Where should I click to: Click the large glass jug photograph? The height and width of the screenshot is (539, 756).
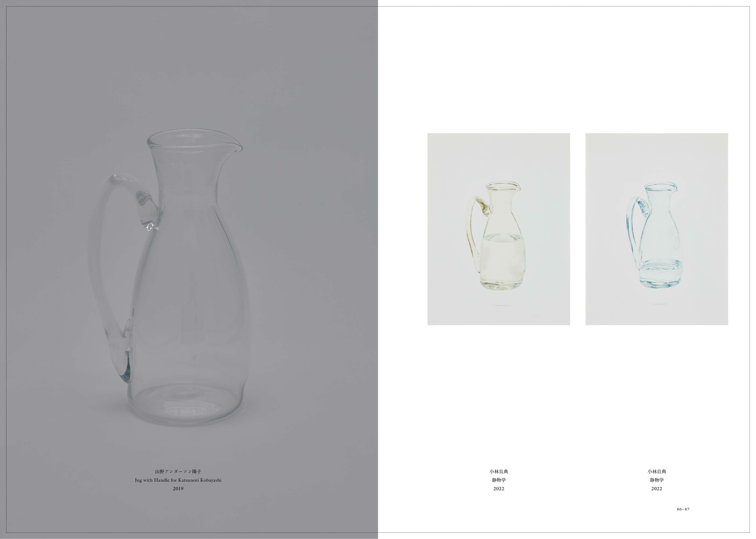pos(189,269)
